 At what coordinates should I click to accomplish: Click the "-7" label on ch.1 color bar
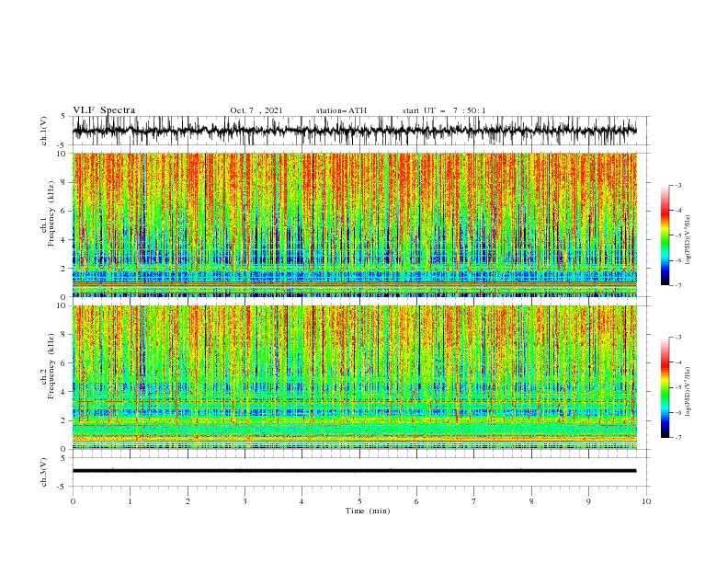pyautogui.click(x=677, y=285)
